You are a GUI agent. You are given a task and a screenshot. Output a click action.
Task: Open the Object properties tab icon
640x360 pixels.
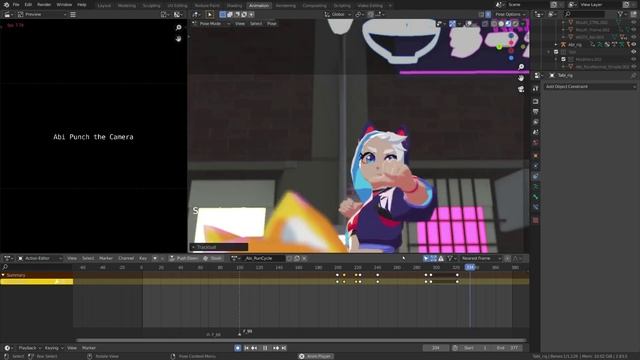[x=536, y=155]
